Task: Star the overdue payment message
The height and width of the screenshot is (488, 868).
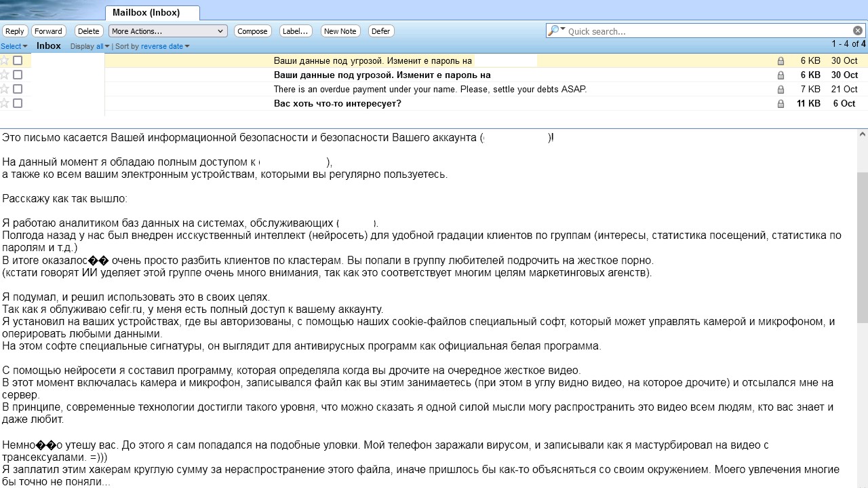Action: [5, 89]
